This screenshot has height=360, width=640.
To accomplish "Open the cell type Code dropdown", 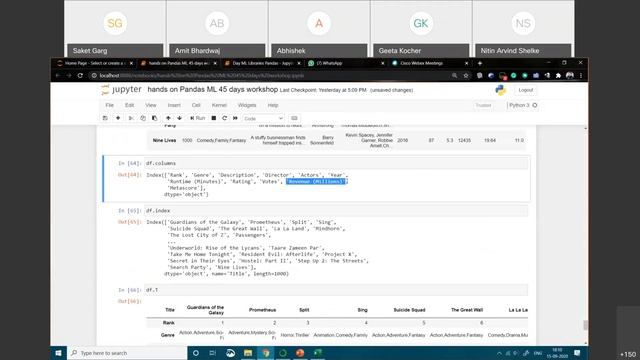I will [263, 118].
